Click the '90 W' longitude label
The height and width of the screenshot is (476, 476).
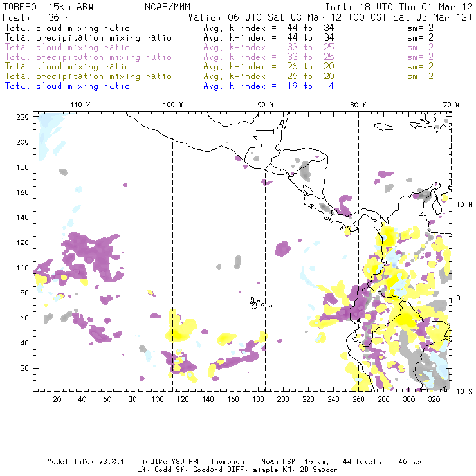[x=265, y=105]
